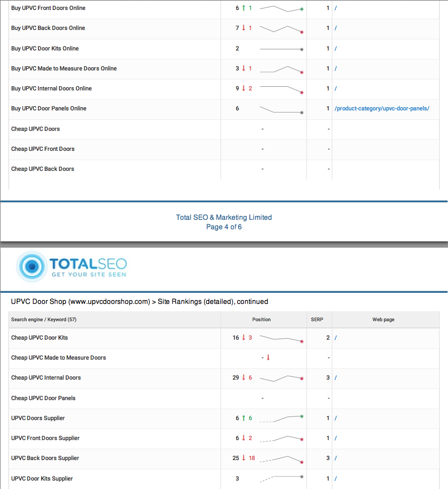The width and height of the screenshot is (448, 489).
Task: Click position value 29 in Cheap UPVC Internal Doors row
Action: click(236, 378)
